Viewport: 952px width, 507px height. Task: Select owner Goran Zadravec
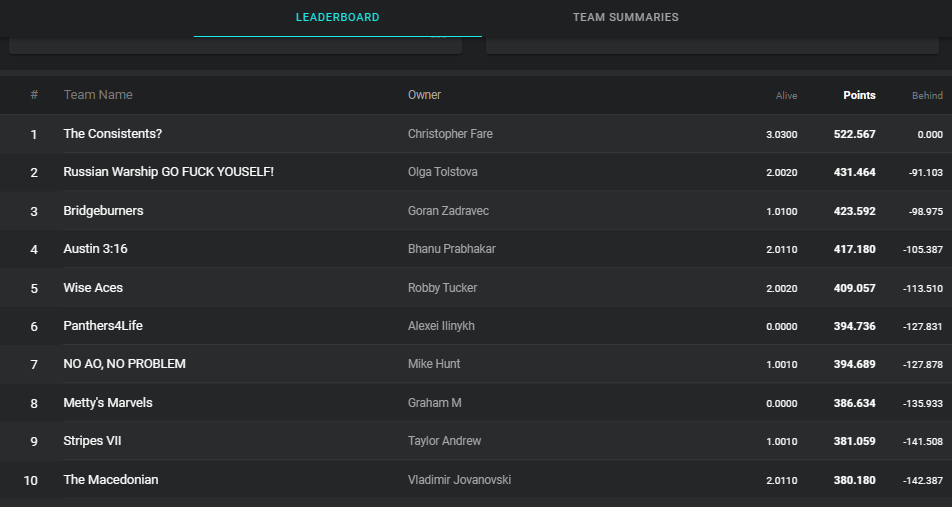click(x=448, y=211)
